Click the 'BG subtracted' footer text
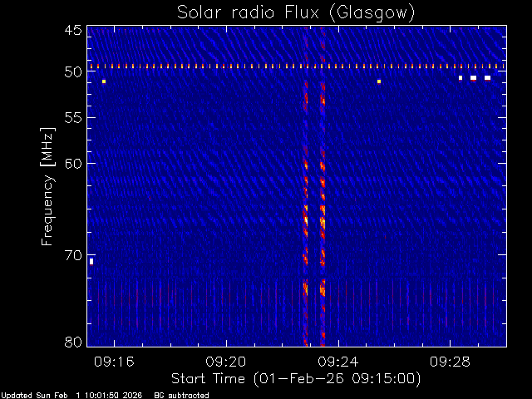 pyautogui.click(x=181, y=396)
